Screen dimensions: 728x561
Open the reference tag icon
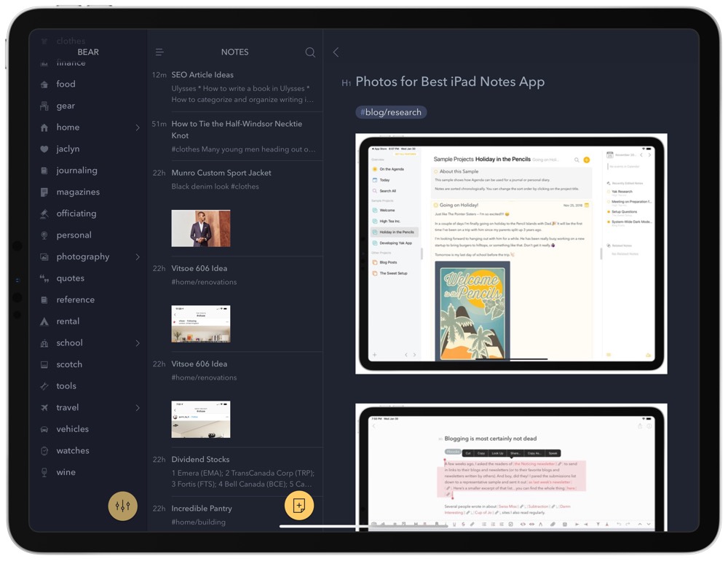44,299
